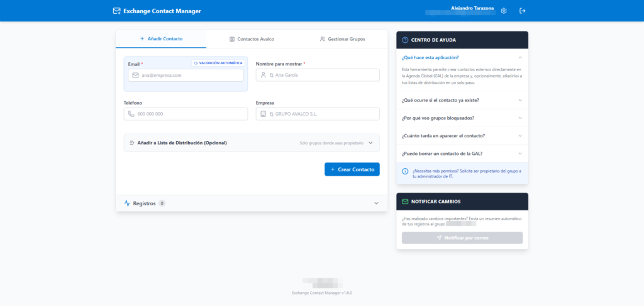Click the info icon in permissions notice
644x306 pixels.
[x=405, y=171]
